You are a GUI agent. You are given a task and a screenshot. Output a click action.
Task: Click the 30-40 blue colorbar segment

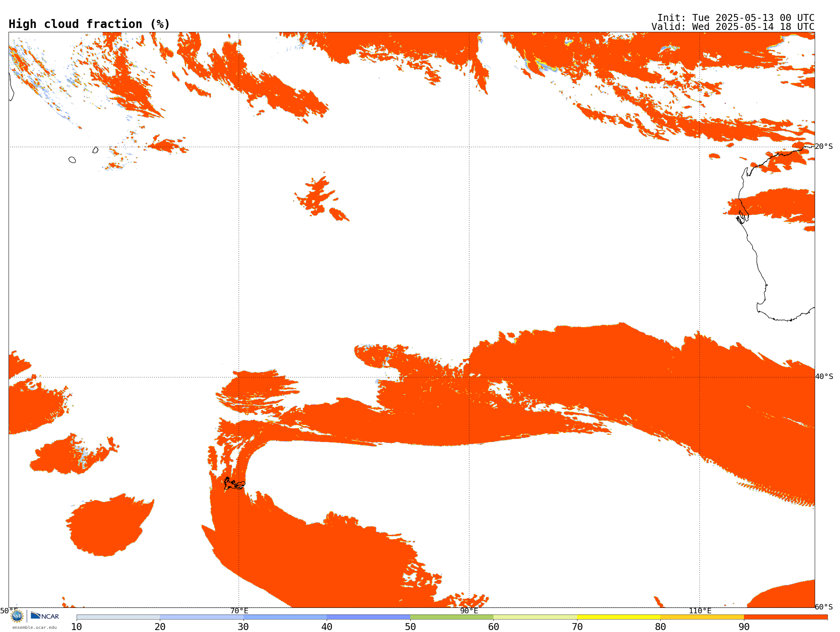pos(285,617)
